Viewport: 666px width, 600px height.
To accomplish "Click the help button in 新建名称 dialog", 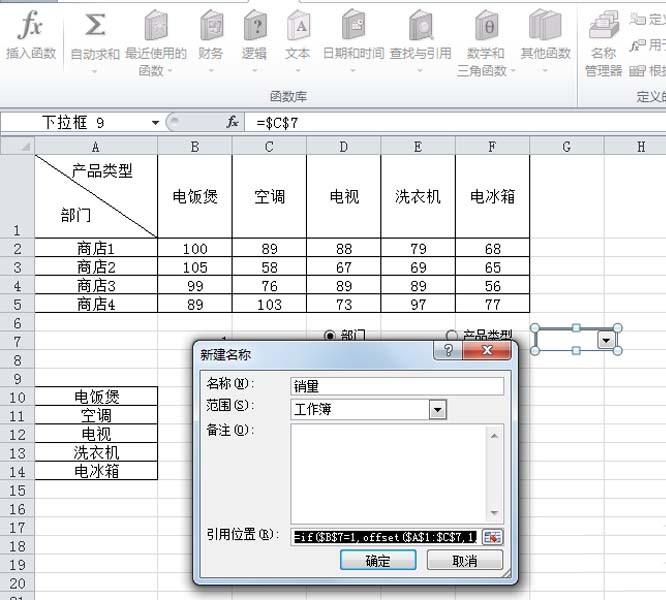I will point(449,352).
